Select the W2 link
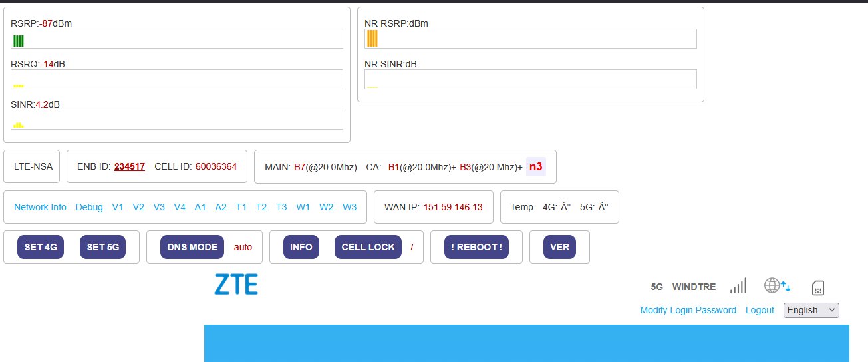This screenshot has height=362, width=868. point(326,207)
